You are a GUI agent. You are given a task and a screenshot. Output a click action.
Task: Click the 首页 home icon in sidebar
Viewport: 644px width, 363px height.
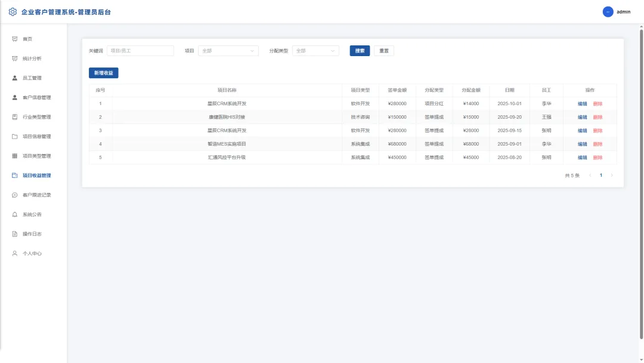[15, 39]
